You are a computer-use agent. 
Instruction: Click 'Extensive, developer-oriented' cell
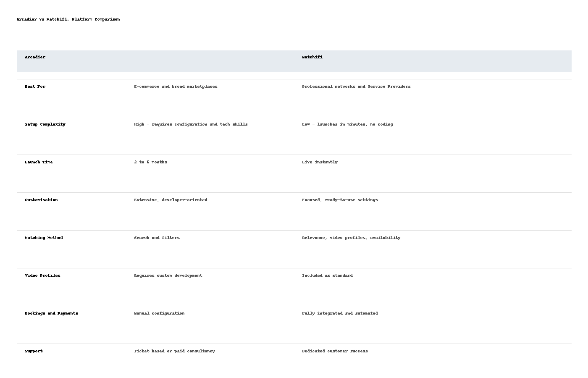click(171, 200)
